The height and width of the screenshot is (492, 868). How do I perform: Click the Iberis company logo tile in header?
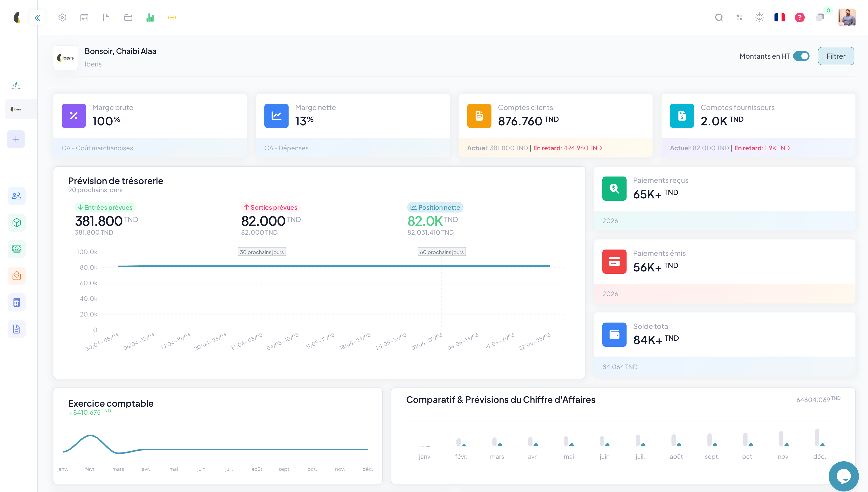coord(66,58)
